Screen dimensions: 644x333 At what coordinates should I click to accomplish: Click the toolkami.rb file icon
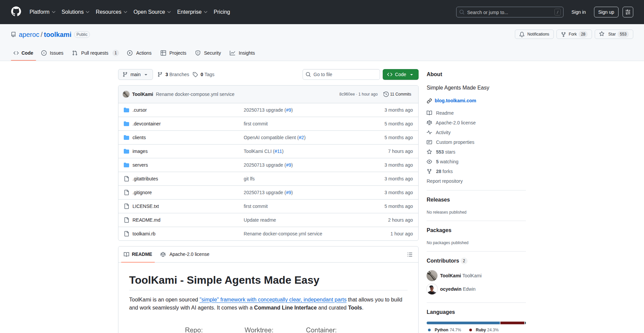[x=126, y=234]
